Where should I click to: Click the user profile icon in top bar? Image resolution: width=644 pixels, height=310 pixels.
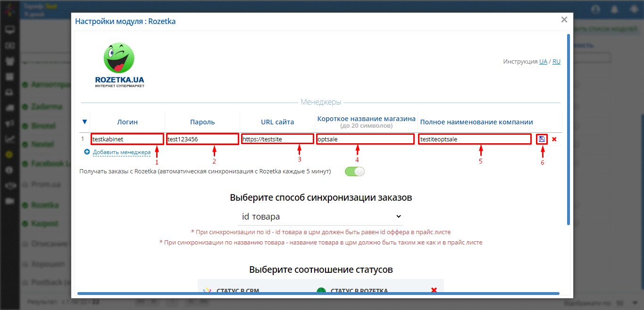pyautogui.click(x=595, y=9)
